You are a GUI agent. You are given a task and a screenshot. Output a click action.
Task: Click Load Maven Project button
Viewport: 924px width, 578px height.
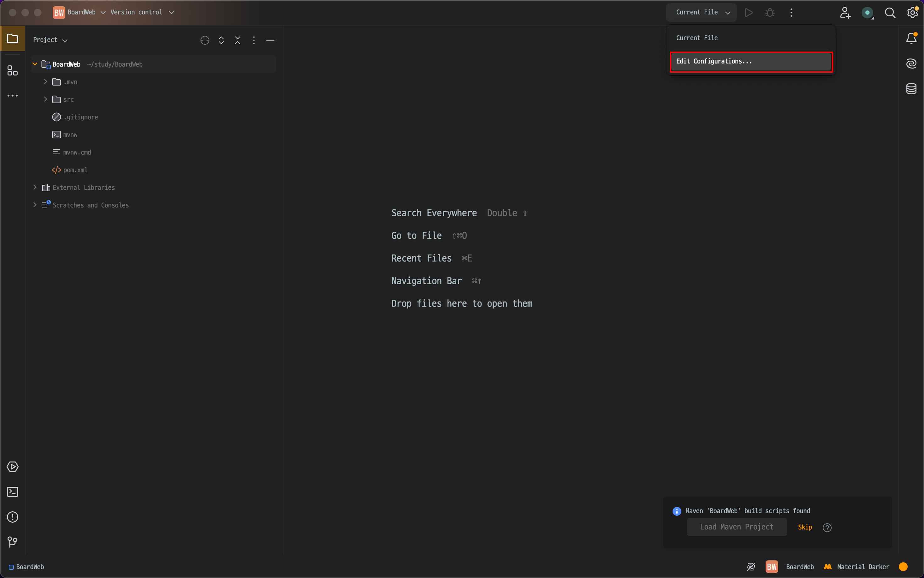point(736,527)
